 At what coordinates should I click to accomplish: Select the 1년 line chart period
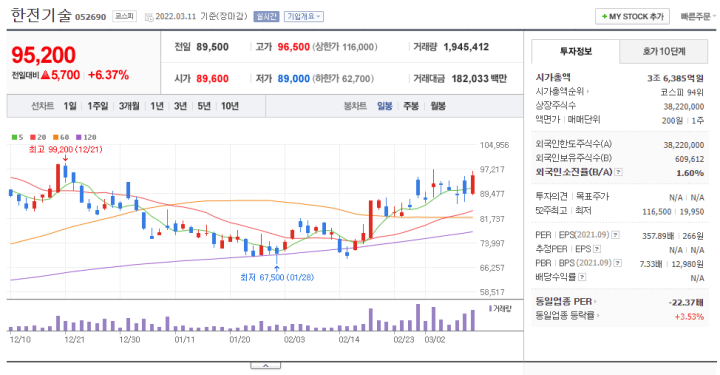tap(157, 106)
